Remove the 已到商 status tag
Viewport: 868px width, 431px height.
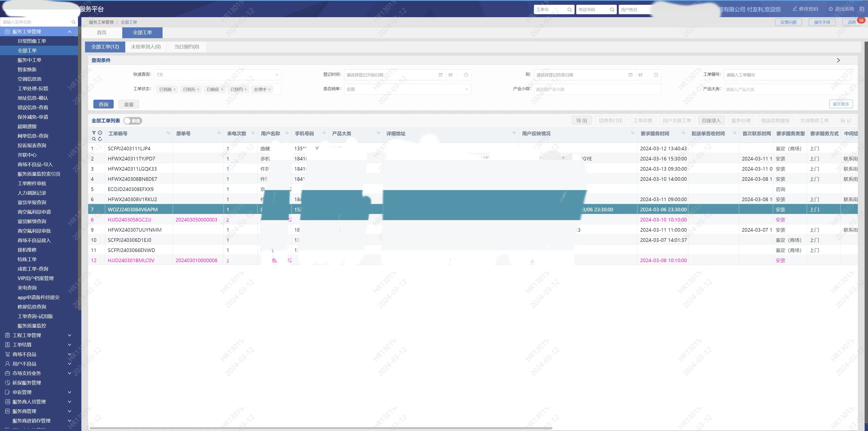175,90
